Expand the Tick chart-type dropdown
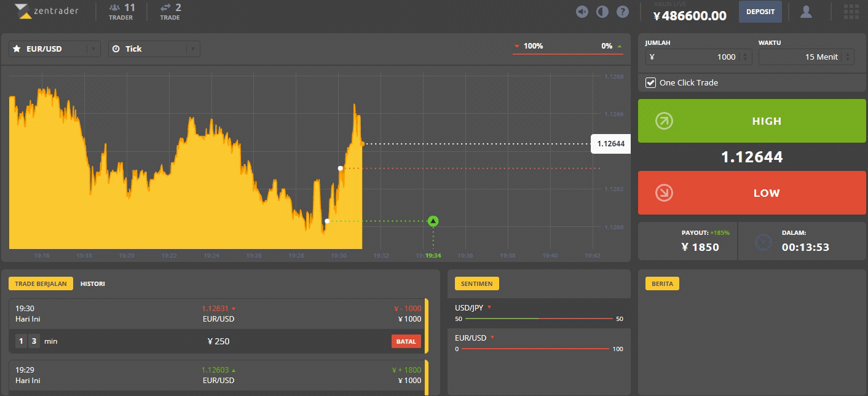Screen dimensions: 868x396 194,49
